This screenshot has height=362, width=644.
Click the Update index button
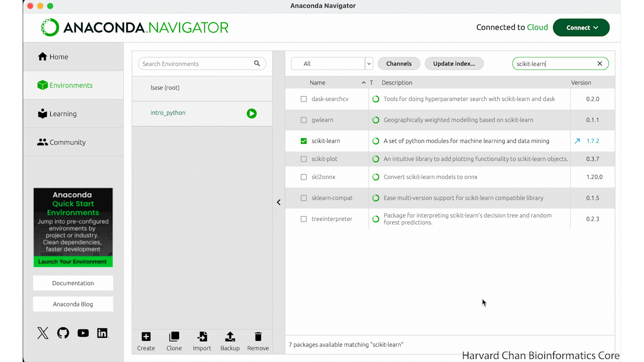(454, 64)
